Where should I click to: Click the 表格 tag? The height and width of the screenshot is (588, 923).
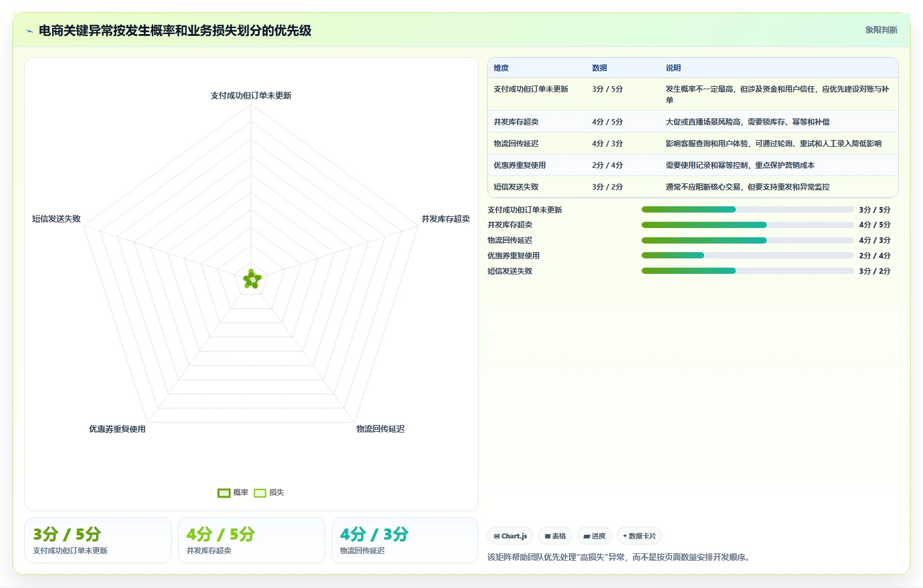click(x=555, y=536)
